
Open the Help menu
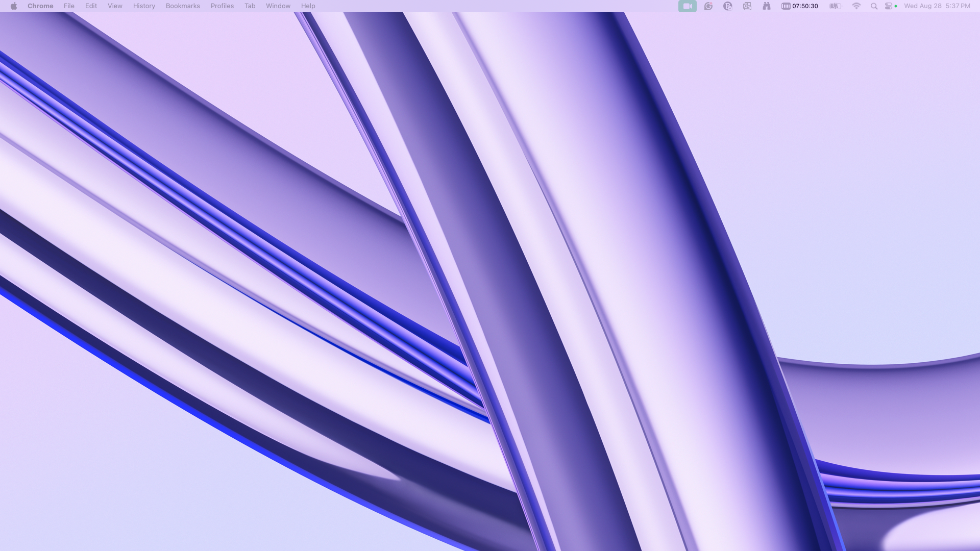pos(308,6)
